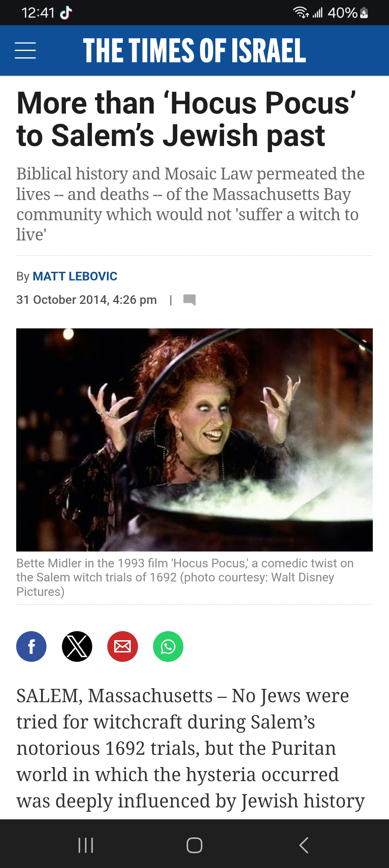Tap The Times of Israel logo
This screenshot has width=389, height=868.
194,50
